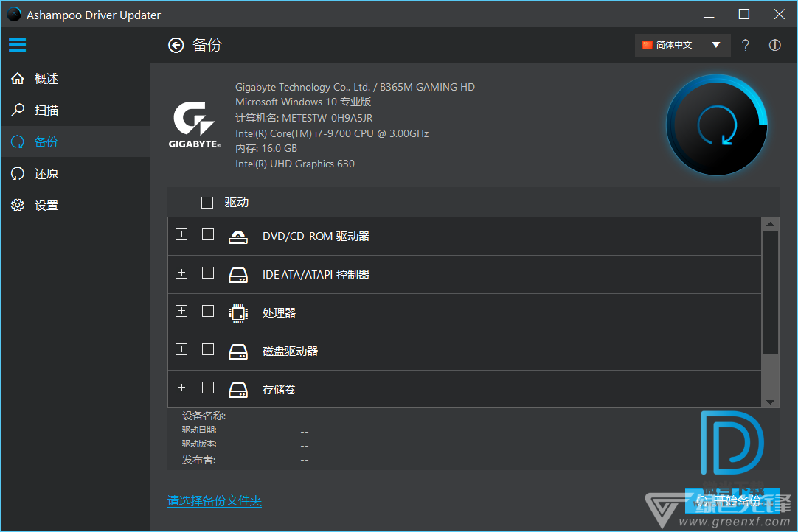798x532 pixels.
Task: Click the 设备名称 label
Action: point(204,416)
